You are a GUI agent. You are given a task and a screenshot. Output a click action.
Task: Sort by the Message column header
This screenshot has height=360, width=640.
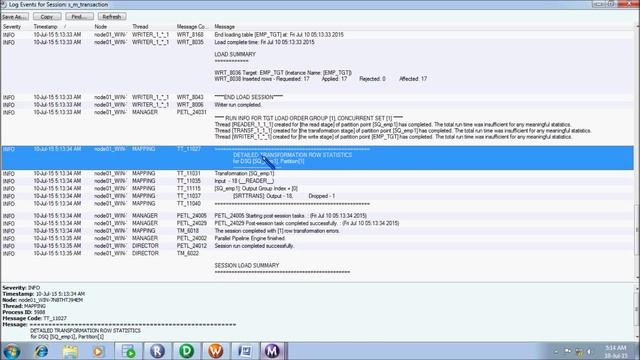[x=224, y=27]
